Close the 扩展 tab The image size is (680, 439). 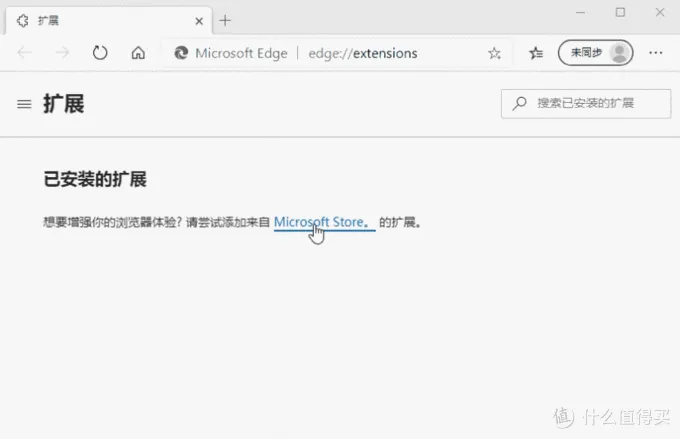point(199,21)
